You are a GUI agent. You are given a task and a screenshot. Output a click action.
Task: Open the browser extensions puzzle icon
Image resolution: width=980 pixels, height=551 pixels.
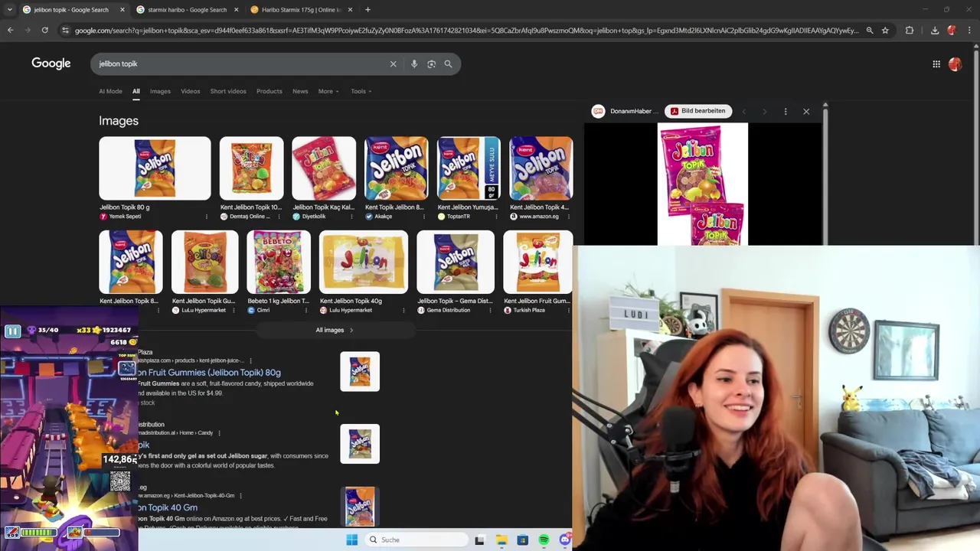(910, 31)
